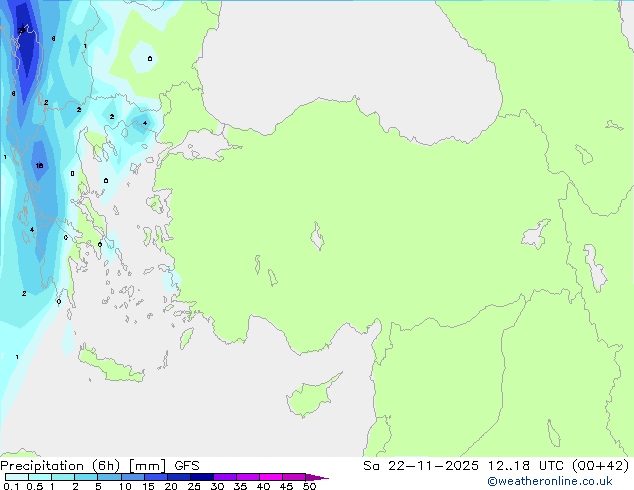
Task: Click the '35' legend label
Action: (x=240, y=486)
